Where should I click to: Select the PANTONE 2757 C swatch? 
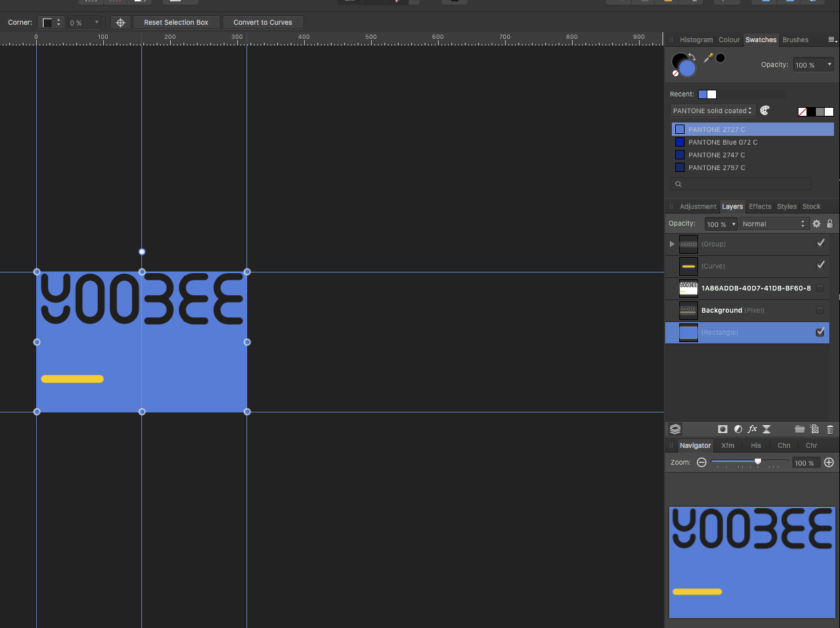coord(753,167)
